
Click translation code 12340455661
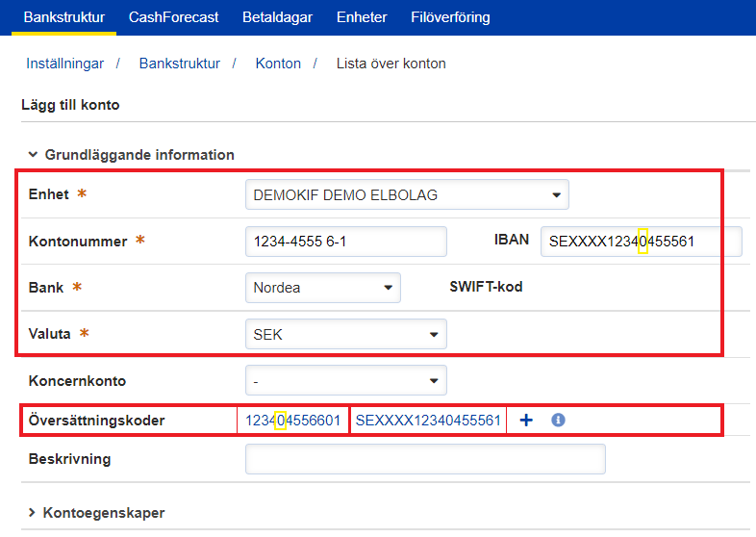coord(292,421)
